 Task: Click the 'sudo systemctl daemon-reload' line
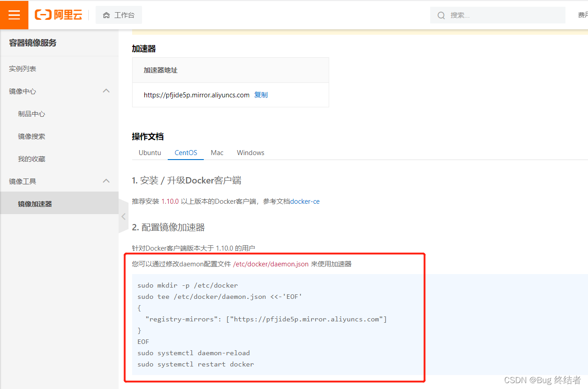pos(193,353)
